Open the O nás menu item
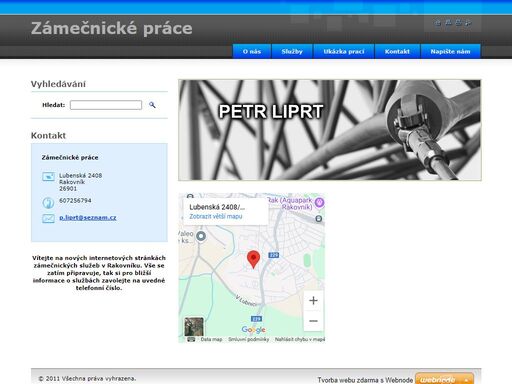This screenshot has width=512, height=384. [x=252, y=51]
